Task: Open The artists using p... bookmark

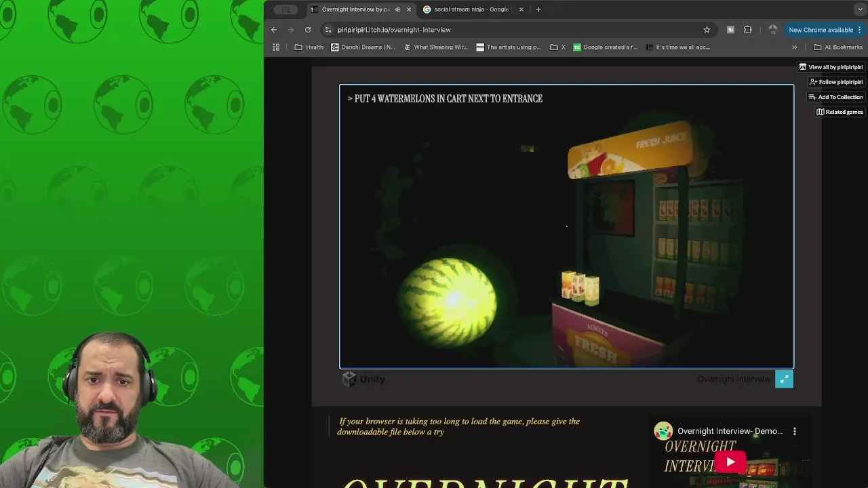Action: click(509, 47)
